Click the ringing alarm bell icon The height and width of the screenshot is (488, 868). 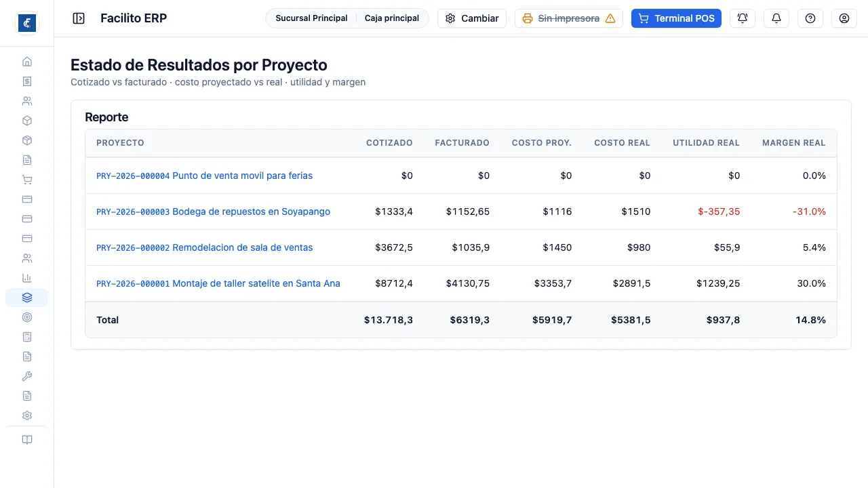coord(743,18)
